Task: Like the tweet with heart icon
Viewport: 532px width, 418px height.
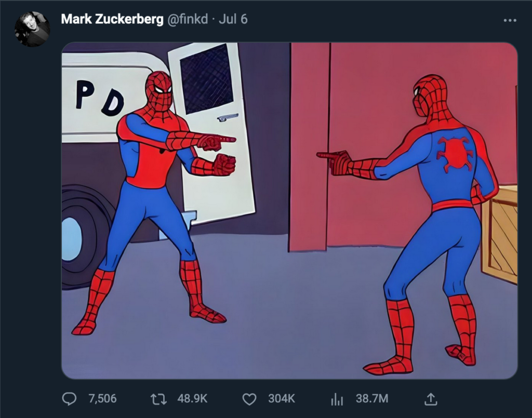Action: coord(249,399)
